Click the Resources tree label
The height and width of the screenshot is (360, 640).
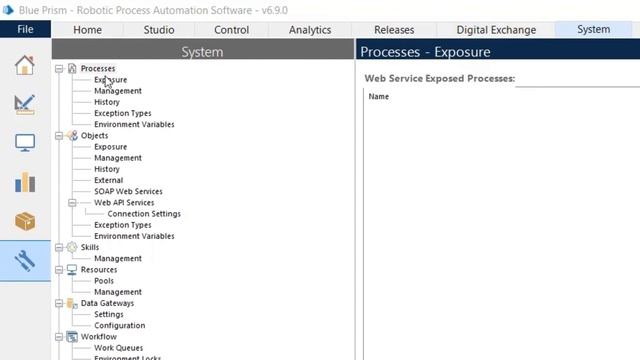click(99, 270)
